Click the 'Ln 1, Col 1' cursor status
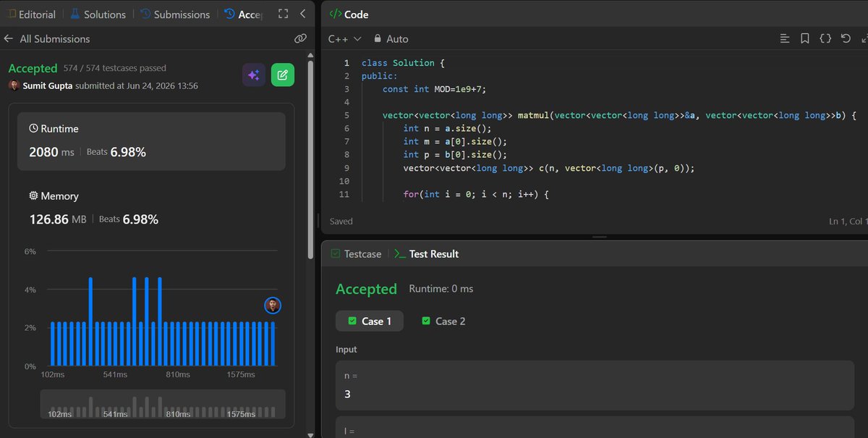This screenshot has height=438, width=868. [848, 221]
